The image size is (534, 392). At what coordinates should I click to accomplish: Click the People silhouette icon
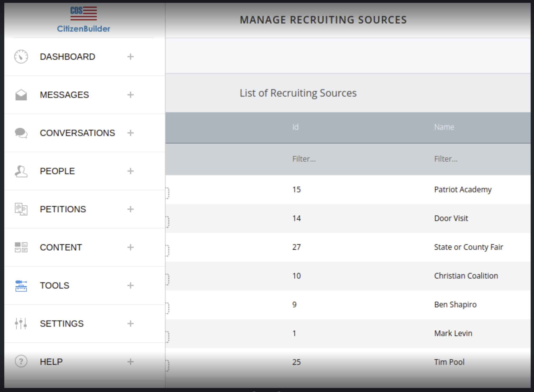[x=21, y=171]
